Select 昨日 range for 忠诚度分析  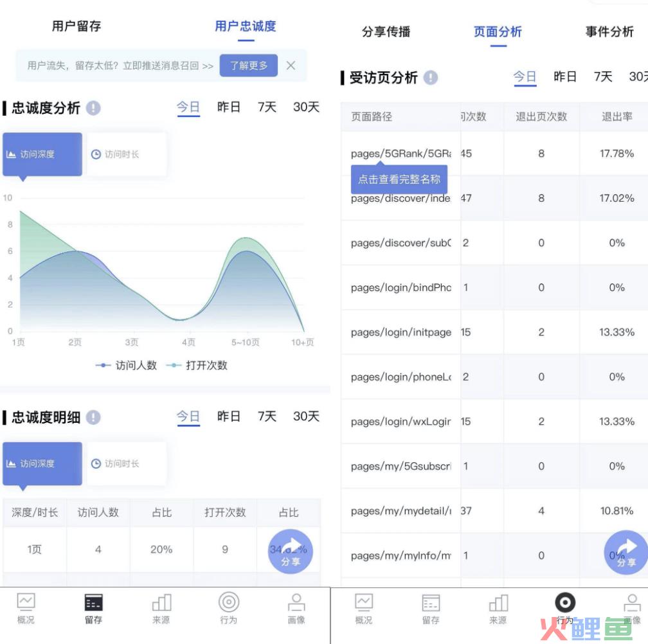pyautogui.click(x=229, y=107)
